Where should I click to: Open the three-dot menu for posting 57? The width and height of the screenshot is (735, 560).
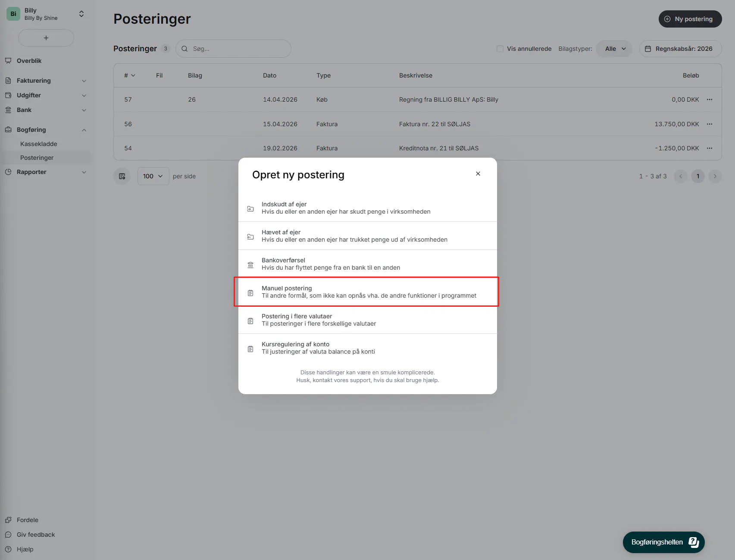(709, 100)
